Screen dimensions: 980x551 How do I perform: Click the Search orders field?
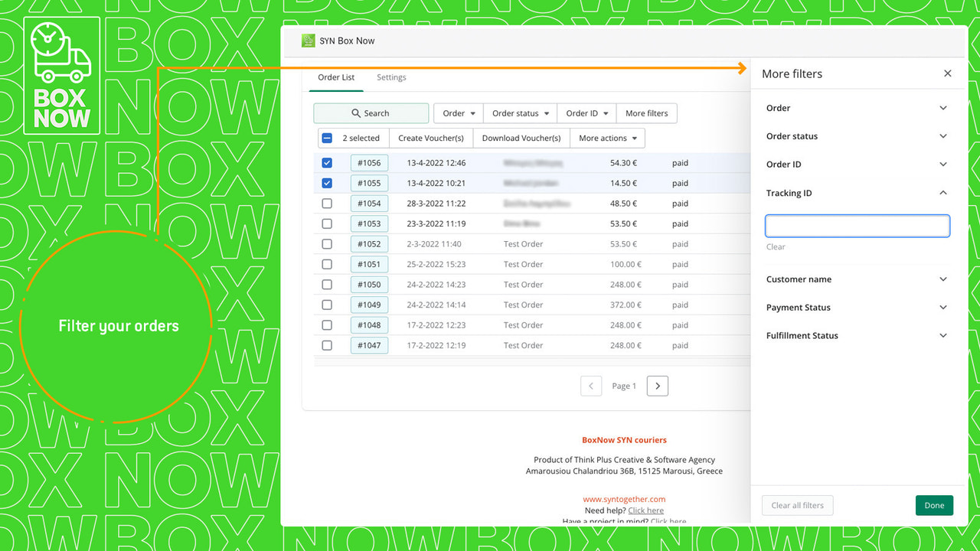371,113
